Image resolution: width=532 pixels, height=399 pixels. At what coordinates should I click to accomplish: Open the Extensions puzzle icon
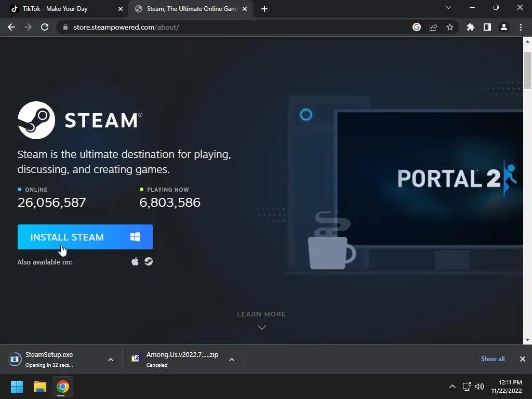tap(471, 27)
